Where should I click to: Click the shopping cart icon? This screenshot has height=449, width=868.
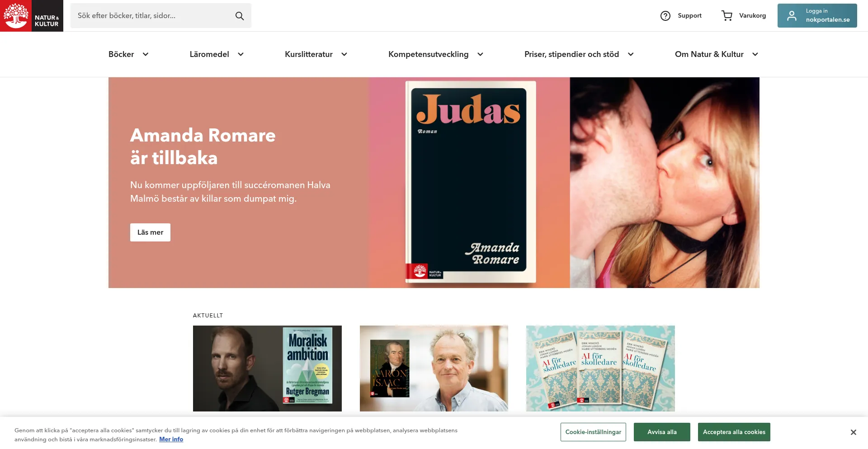pyautogui.click(x=727, y=16)
